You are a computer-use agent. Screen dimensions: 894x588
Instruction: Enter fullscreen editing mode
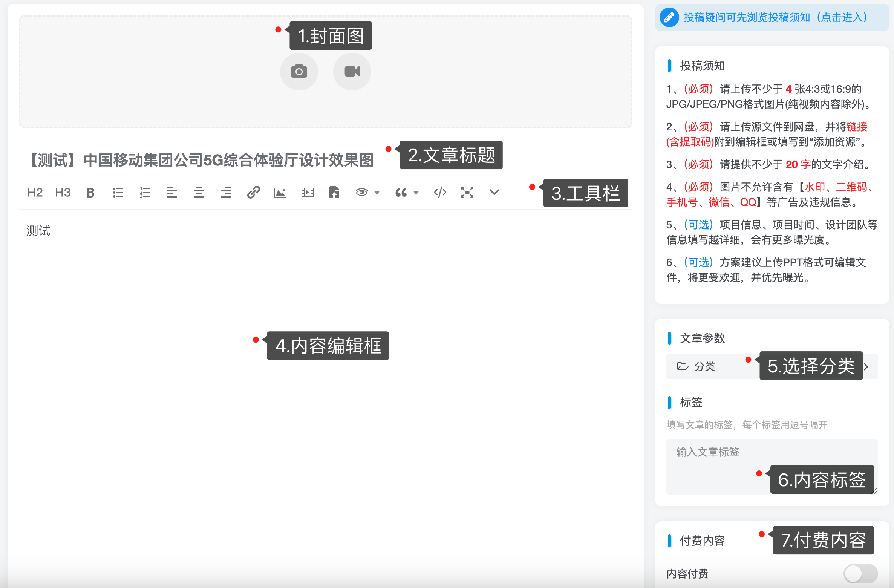(467, 192)
